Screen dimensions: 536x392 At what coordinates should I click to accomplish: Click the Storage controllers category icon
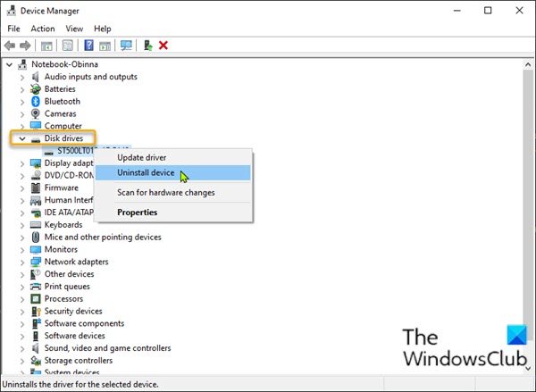pos(36,361)
